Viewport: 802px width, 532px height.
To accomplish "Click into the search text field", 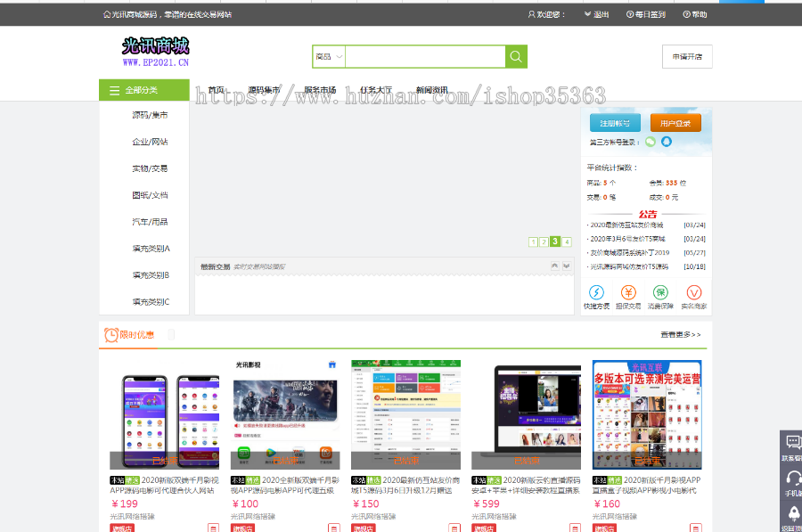I will click(424, 57).
